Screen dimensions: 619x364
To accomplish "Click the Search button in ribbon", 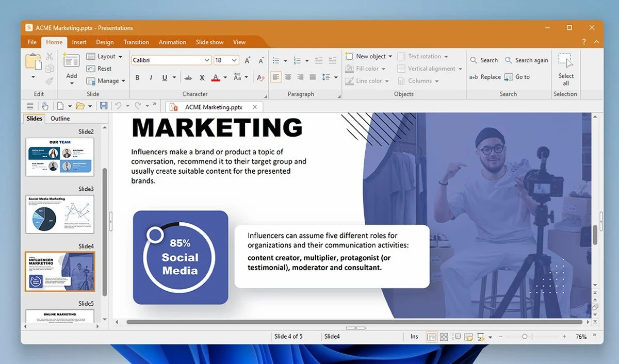I will (484, 60).
